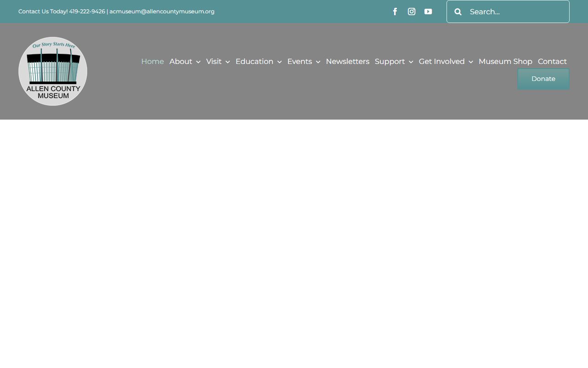
Task: Expand the Get Involved dropdown chevron
Action: pos(470,62)
